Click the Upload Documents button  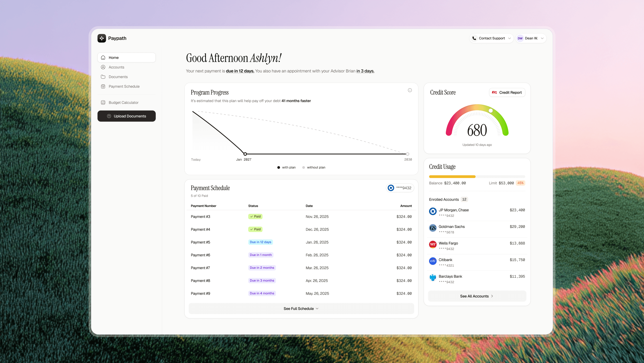tap(127, 116)
